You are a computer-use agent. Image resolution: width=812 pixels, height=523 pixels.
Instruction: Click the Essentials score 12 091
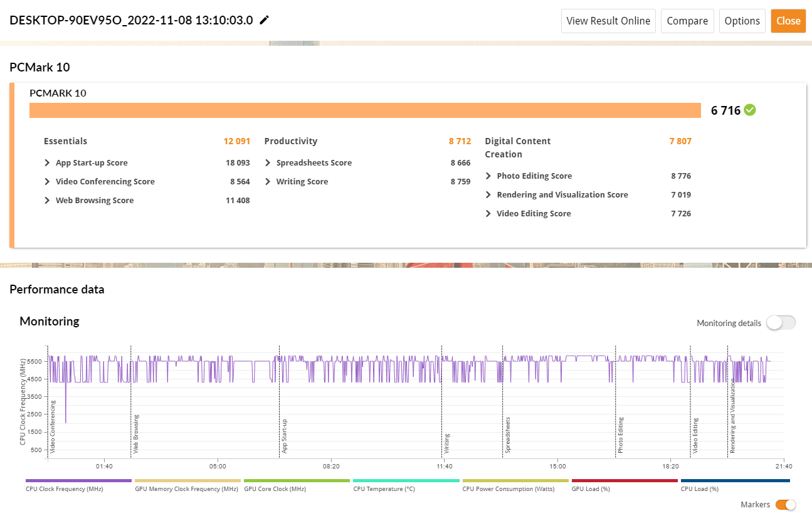pos(236,141)
